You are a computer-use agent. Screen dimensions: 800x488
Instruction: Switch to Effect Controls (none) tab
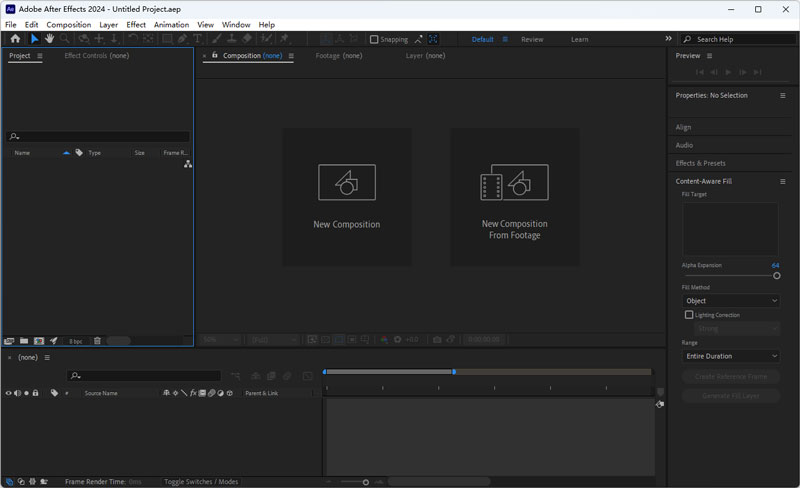[x=96, y=56]
